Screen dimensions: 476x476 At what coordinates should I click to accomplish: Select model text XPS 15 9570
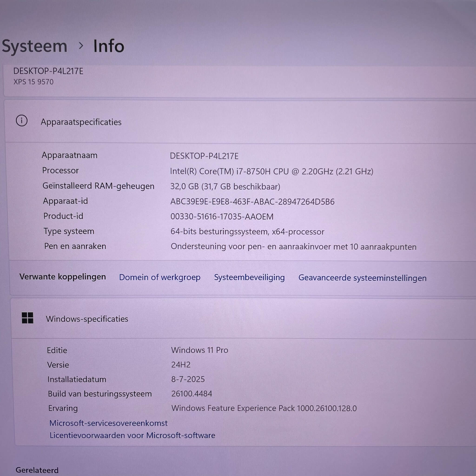tap(33, 82)
